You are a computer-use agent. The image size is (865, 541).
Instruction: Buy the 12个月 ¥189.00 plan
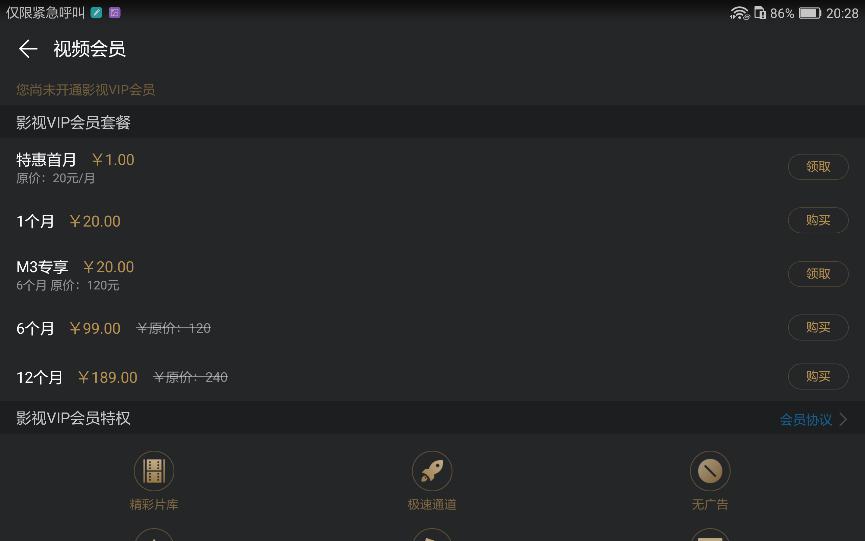tap(818, 376)
